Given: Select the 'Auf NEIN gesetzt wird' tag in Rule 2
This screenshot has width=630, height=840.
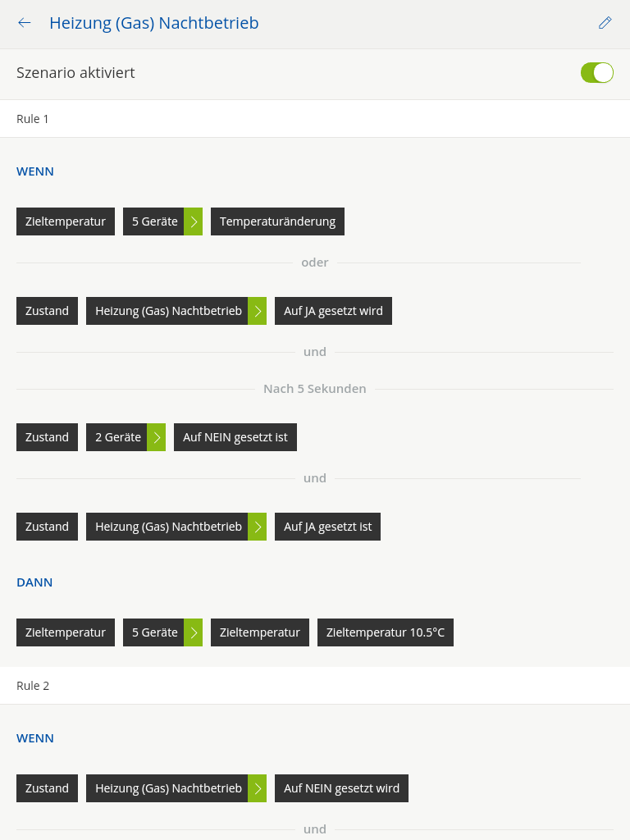Looking at the screenshot, I should (x=341, y=788).
